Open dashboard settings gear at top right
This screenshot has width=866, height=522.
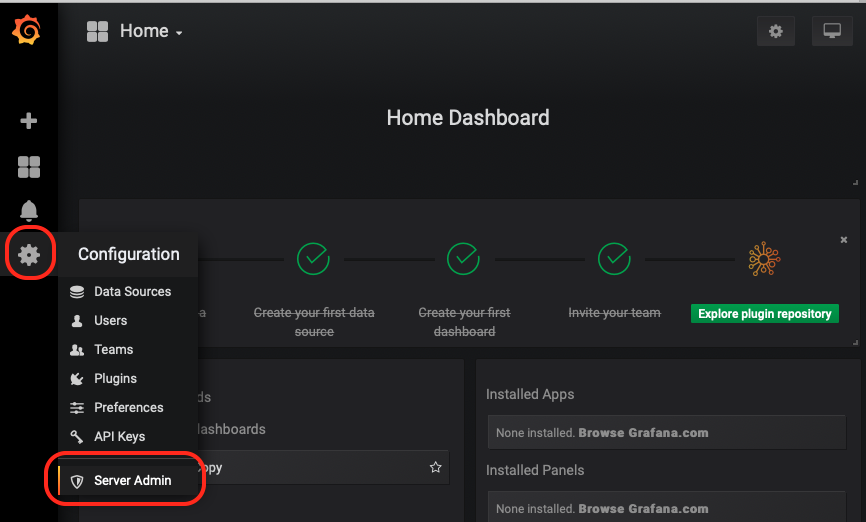coord(776,31)
